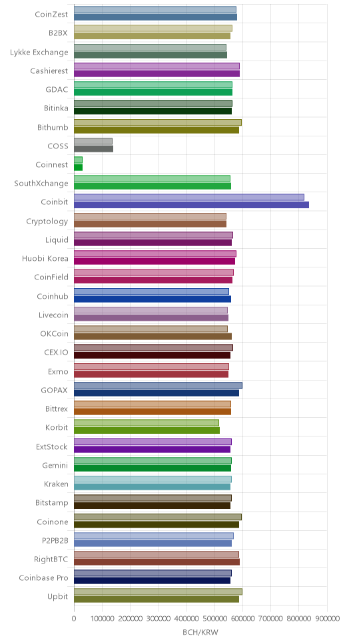Select the COSS gray bar

93,148
